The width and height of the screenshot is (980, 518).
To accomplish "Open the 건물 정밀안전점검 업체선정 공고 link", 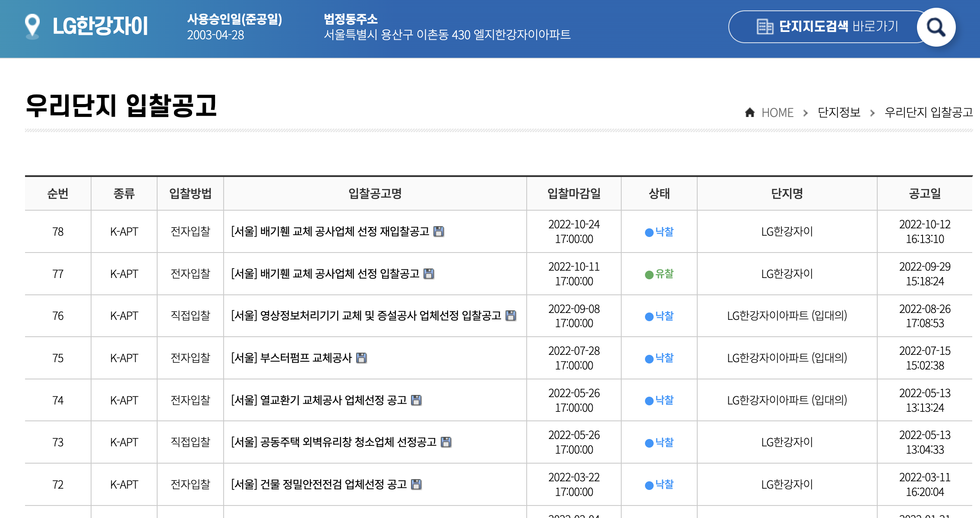I will [319, 484].
